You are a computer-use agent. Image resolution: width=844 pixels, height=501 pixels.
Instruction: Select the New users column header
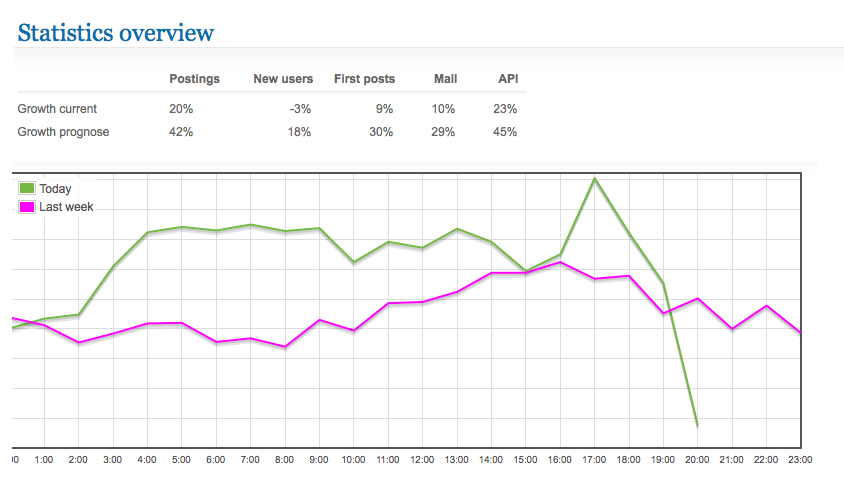pyautogui.click(x=283, y=79)
